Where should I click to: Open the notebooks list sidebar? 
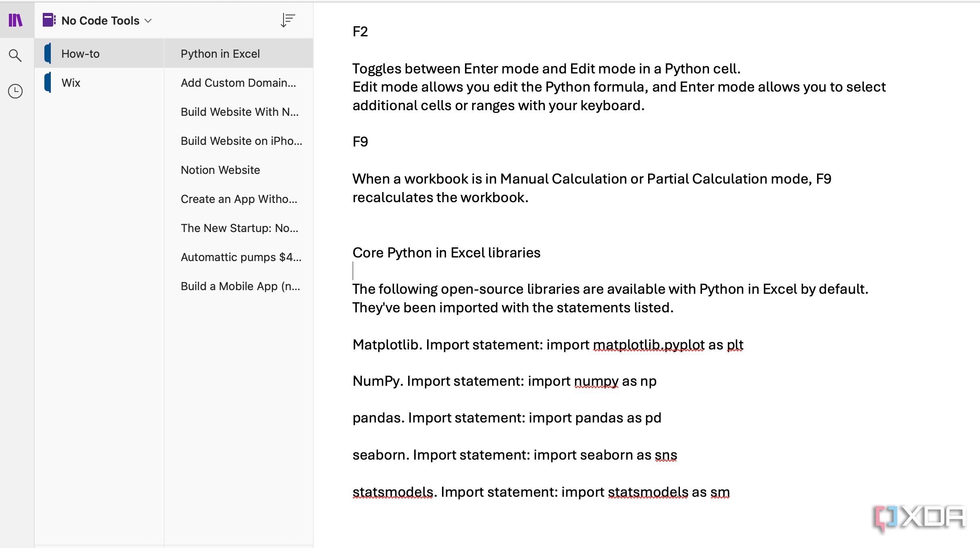point(16,20)
